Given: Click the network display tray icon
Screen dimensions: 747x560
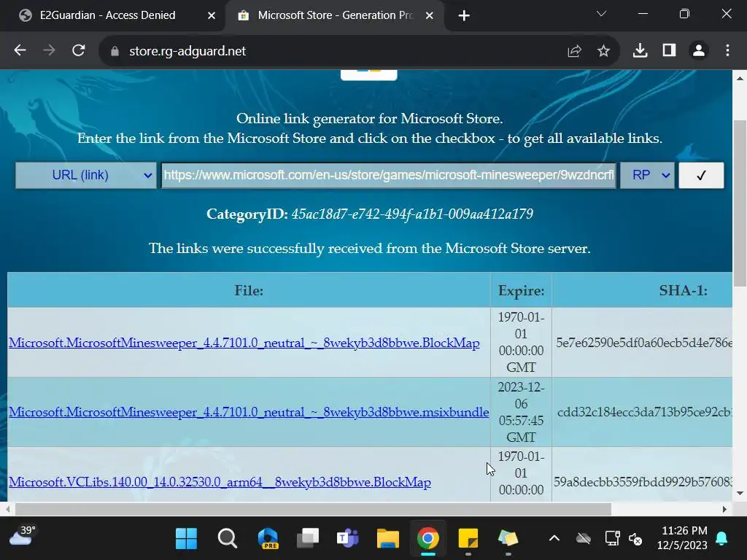Looking at the screenshot, I should [x=612, y=539].
